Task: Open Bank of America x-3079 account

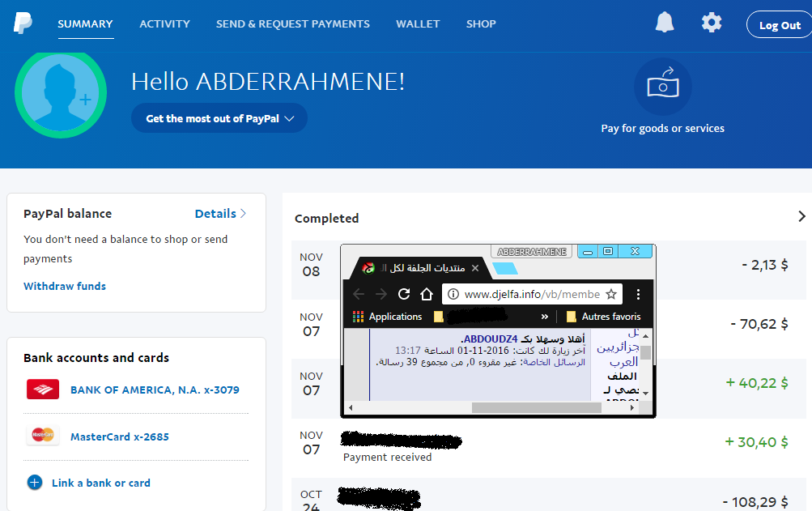Action: coord(155,390)
